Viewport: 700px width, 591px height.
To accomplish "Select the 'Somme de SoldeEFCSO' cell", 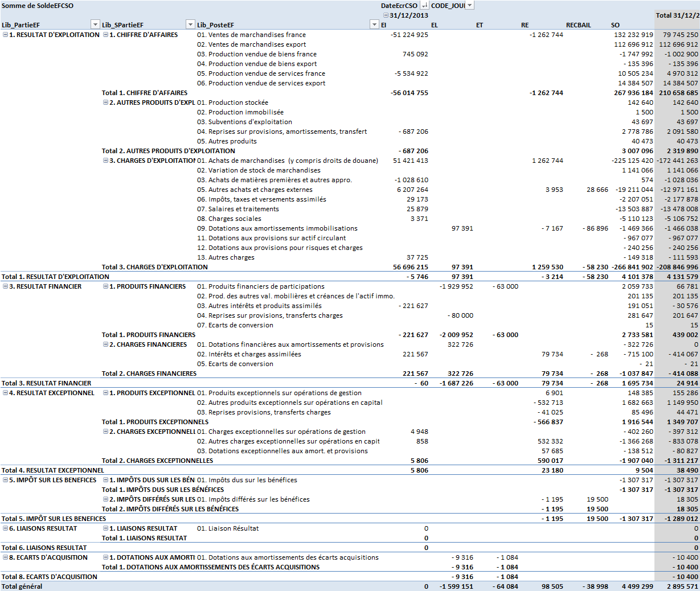I will [38, 6].
